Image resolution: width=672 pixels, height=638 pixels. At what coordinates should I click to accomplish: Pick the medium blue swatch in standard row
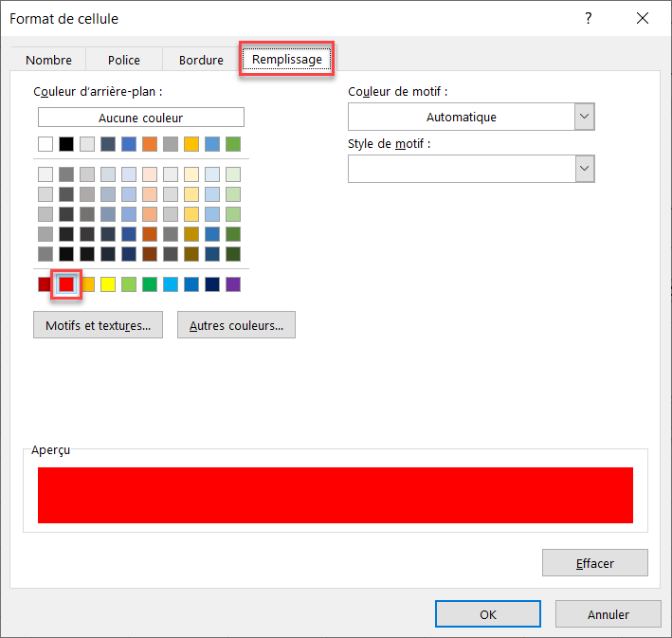pos(191,284)
